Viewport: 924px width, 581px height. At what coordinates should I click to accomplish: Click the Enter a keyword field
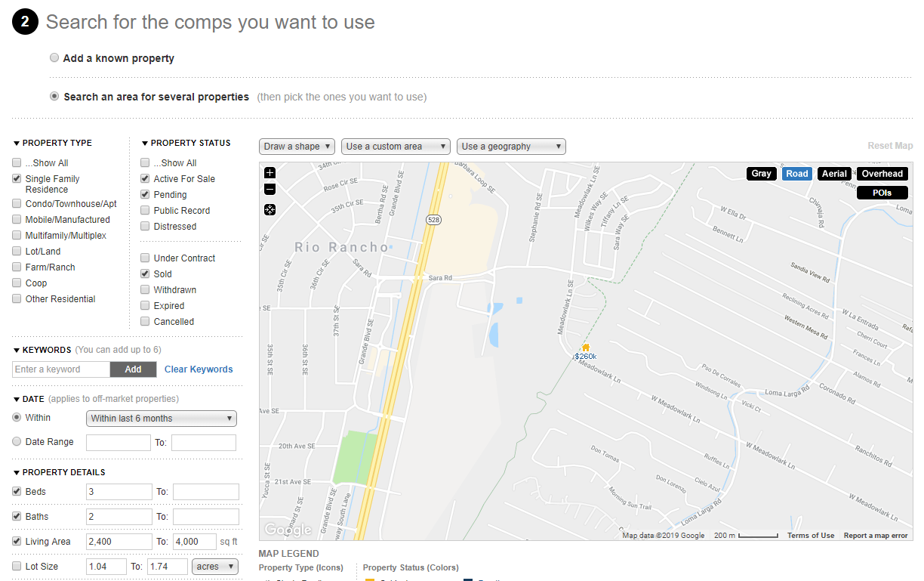click(61, 369)
